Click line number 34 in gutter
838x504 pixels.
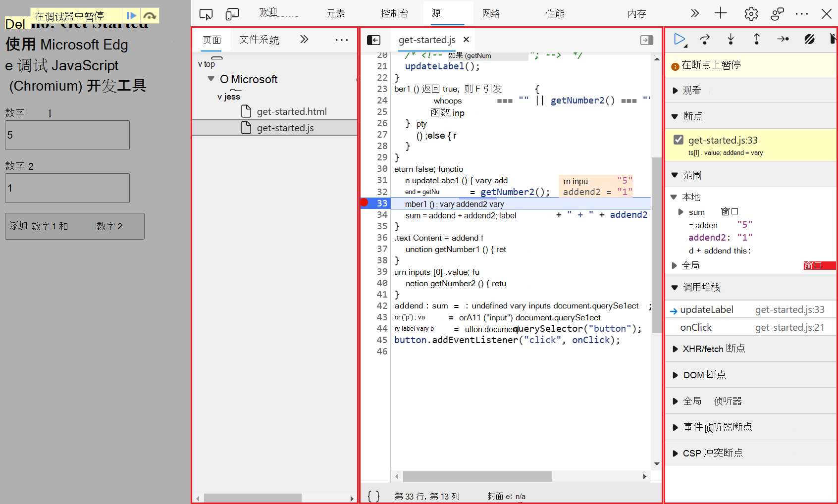382,215
